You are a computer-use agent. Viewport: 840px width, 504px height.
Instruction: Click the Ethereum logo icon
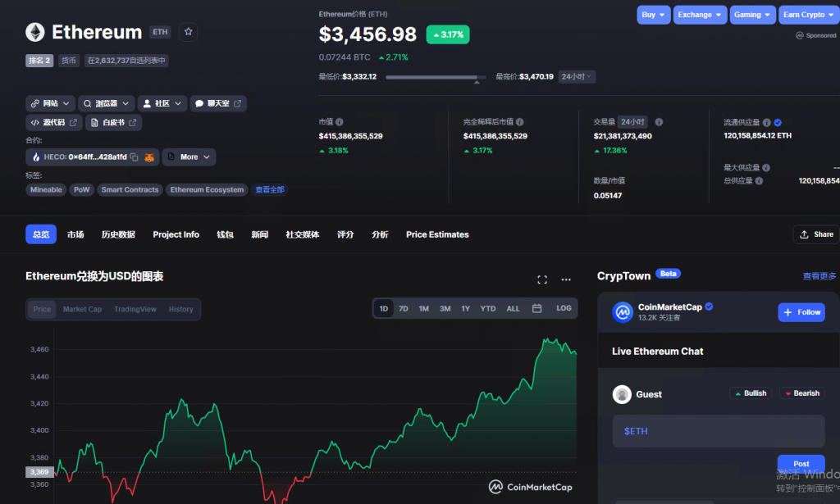35,32
